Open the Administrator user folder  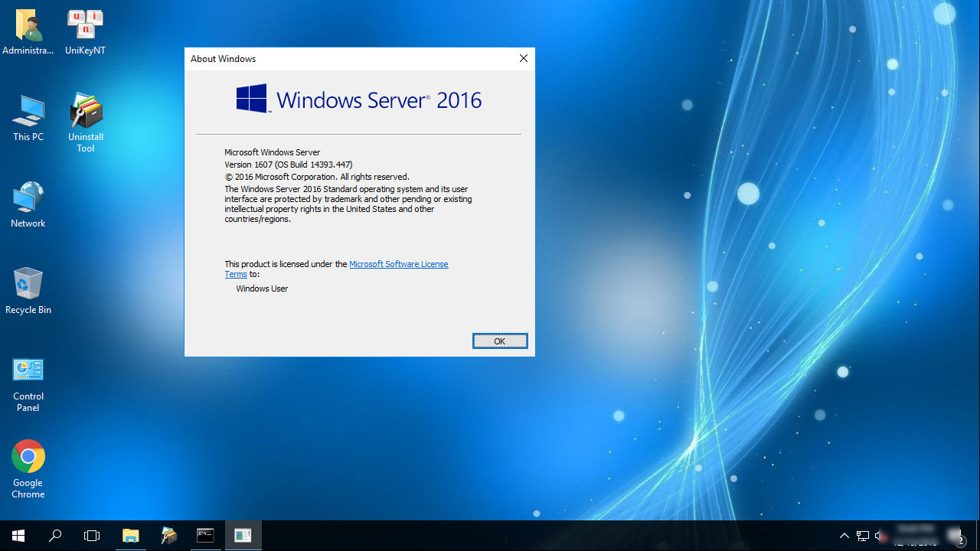click(x=28, y=23)
